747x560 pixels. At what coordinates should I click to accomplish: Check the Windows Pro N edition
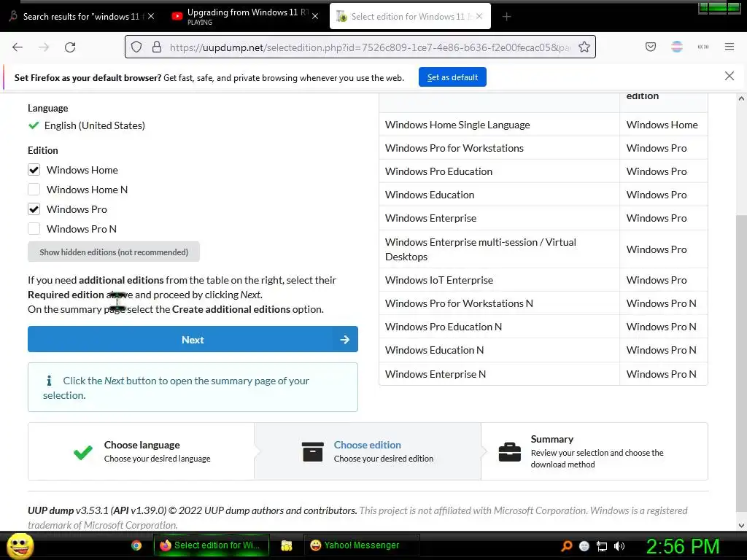(34, 228)
